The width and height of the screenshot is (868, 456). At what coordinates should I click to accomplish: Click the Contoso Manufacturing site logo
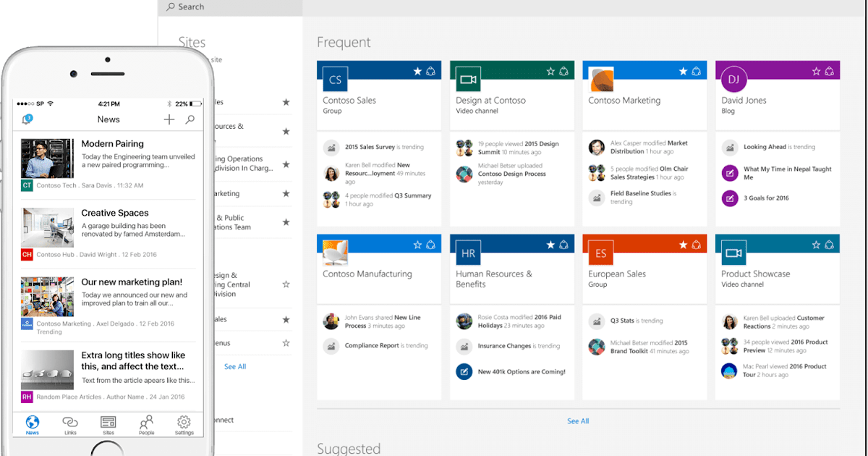tap(334, 252)
